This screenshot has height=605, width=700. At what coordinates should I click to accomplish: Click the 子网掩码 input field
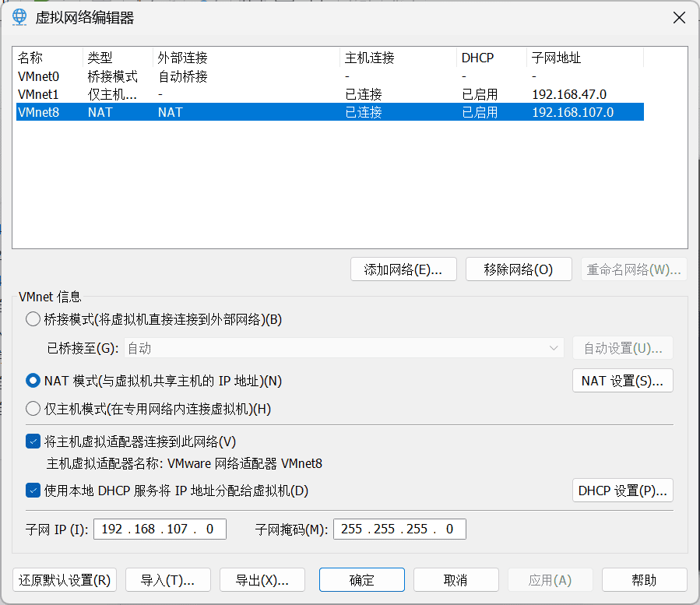tap(399, 529)
